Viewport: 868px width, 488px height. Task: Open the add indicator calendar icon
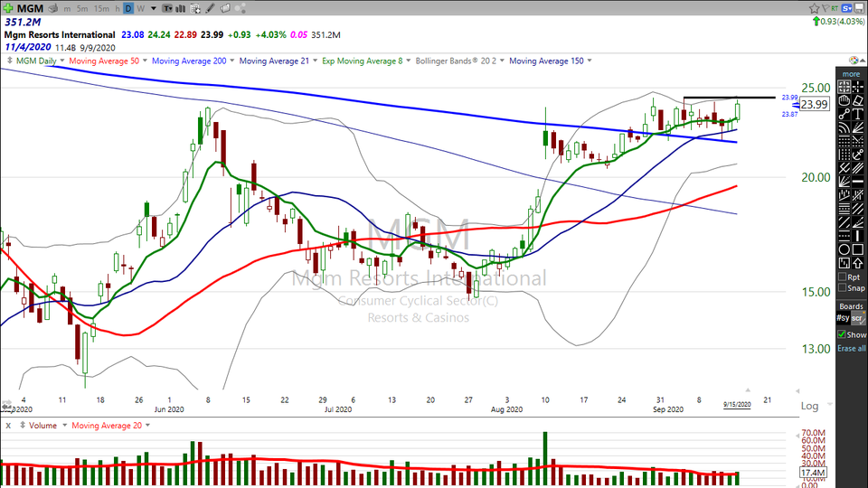tap(195, 8)
